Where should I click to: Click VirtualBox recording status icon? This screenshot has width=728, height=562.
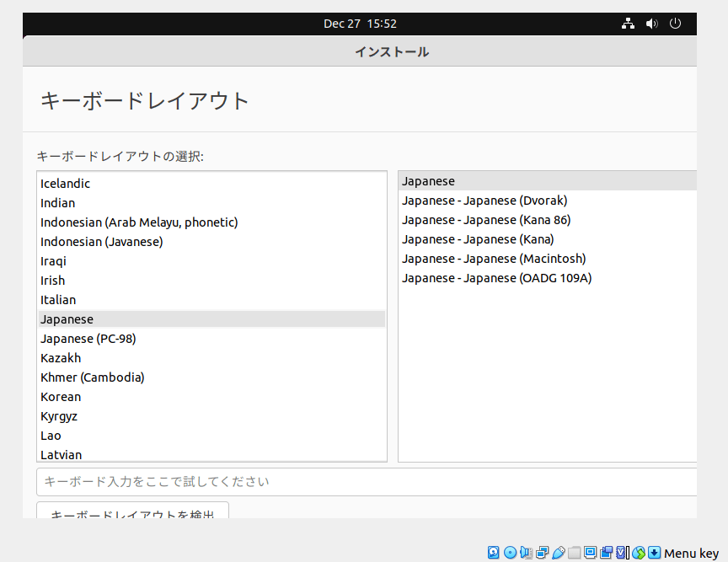(x=607, y=552)
